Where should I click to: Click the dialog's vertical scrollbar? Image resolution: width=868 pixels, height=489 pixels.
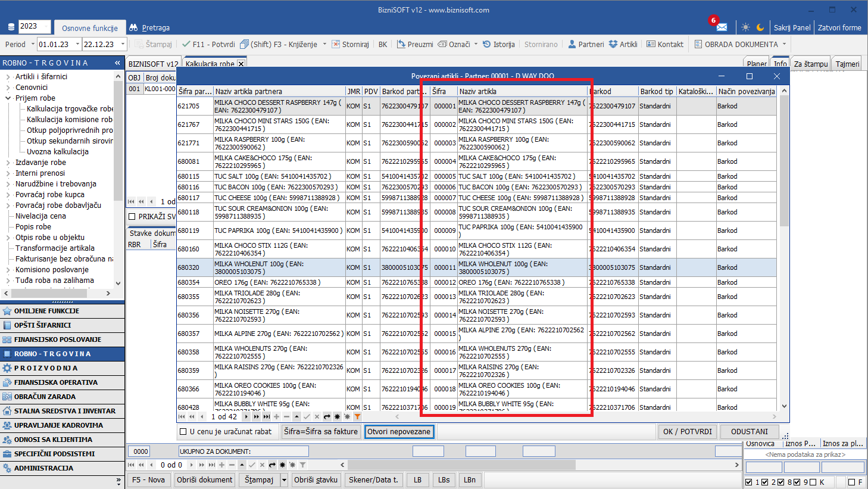(785, 250)
